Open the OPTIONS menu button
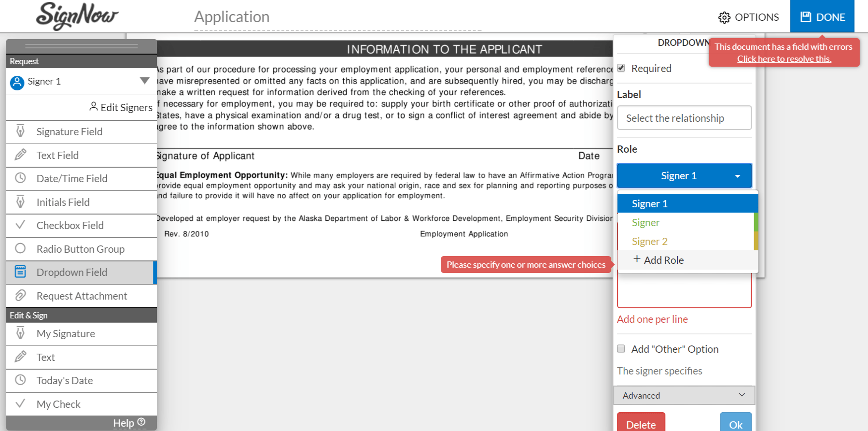Screen dimensions: 868x431 click(x=748, y=17)
